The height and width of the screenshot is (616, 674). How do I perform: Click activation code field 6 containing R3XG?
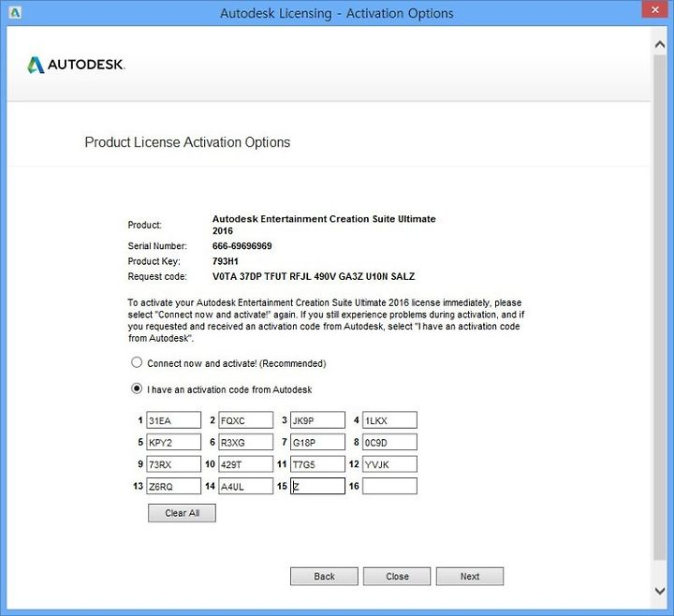pos(245,442)
